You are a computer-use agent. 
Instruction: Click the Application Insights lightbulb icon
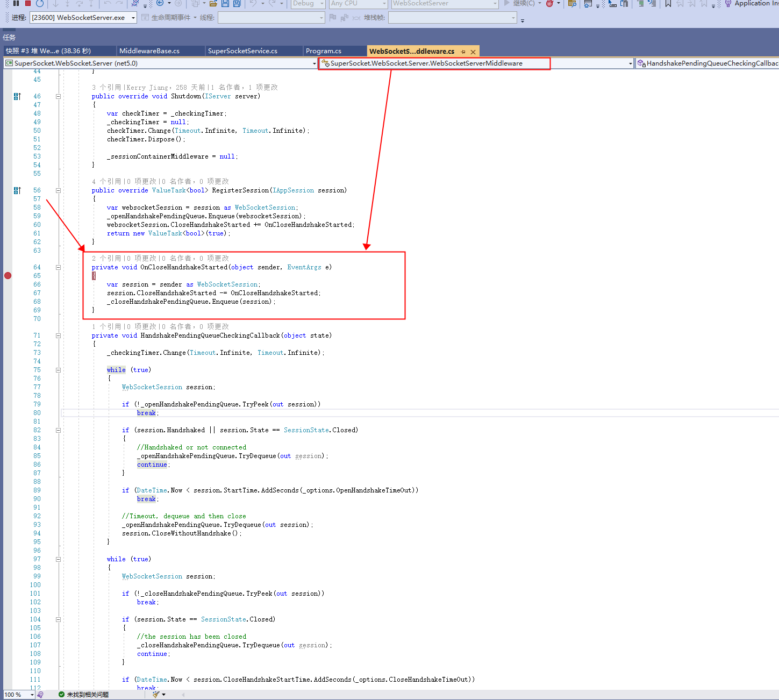pos(728,3)
